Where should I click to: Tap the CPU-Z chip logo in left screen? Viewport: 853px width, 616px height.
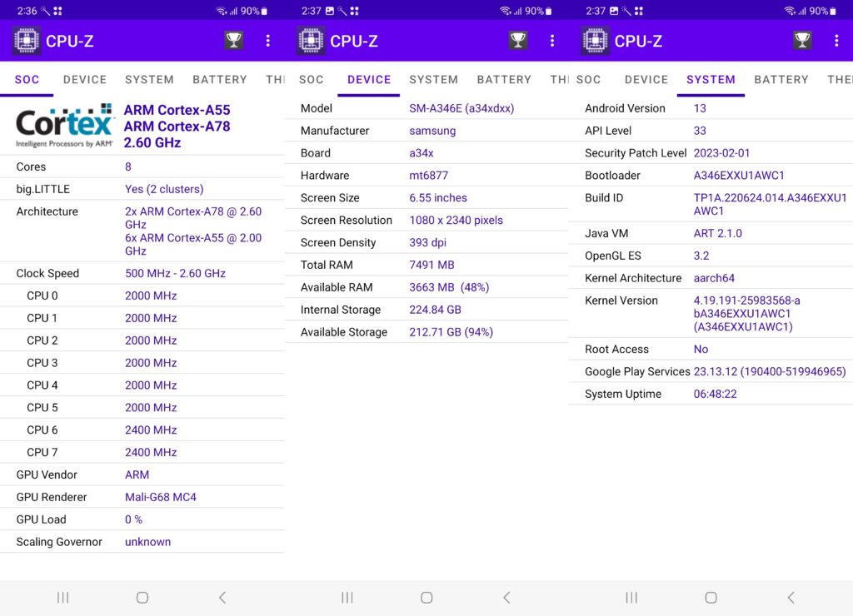point(27,41)
